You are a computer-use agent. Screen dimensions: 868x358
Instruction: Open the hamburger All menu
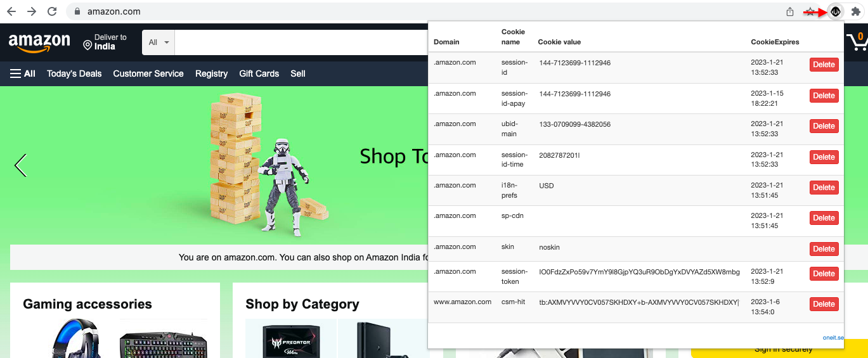(23, 74)
